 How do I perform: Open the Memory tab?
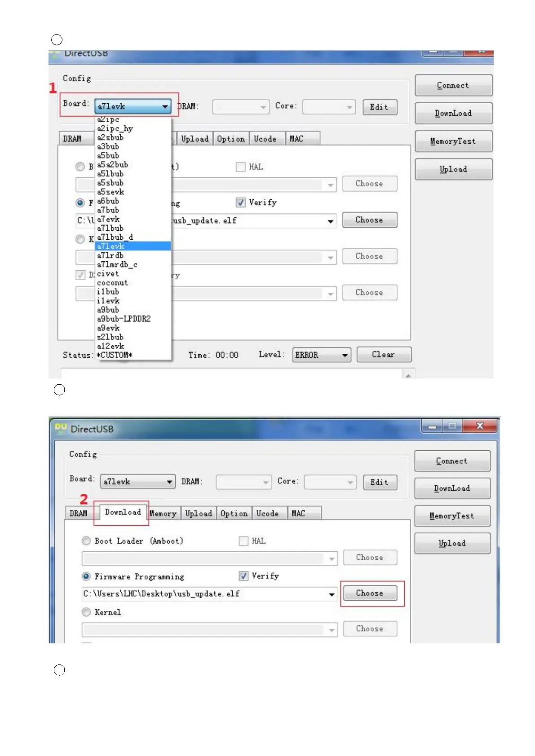tap(163, 513)
